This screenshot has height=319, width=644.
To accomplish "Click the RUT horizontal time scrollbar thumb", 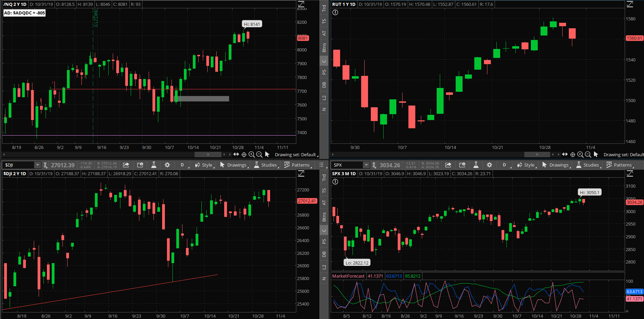I will pos(537,154).
